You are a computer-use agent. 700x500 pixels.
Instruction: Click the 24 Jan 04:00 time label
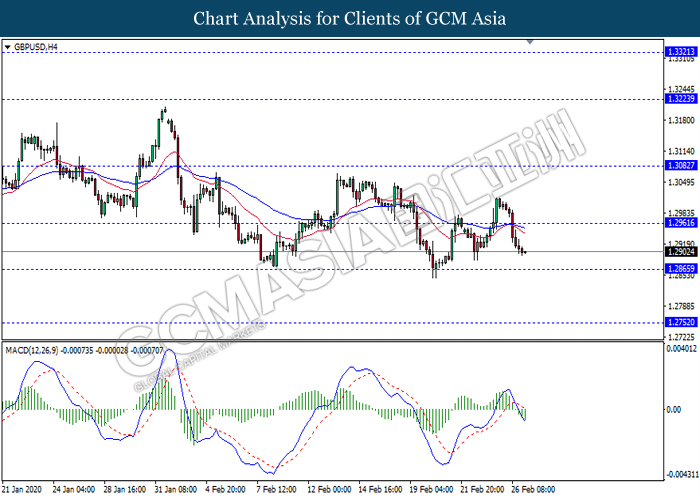[74, 490]
